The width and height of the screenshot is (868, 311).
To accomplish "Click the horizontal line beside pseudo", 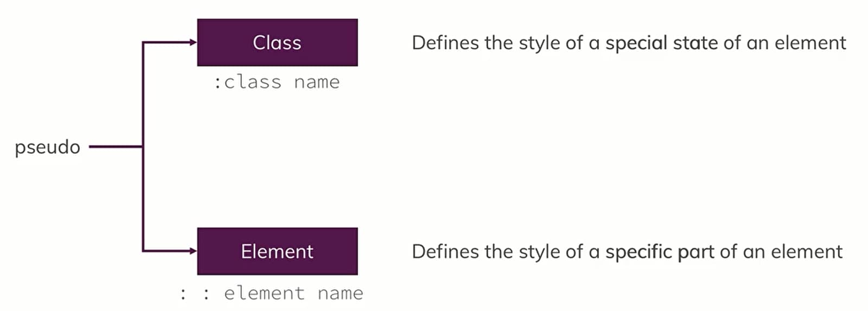I will click(116, 147).
